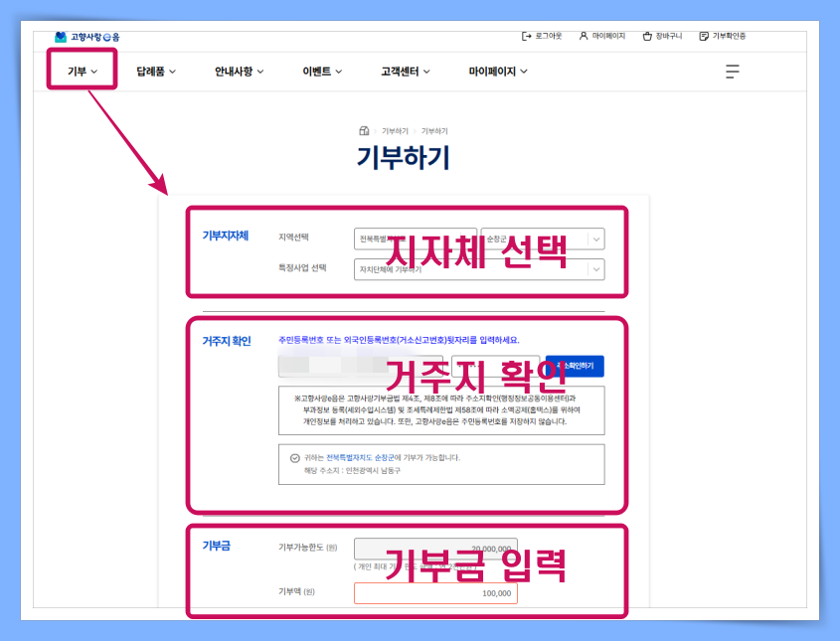Click the 해당 주소지 : 인천광역시 남동구 text
This screenshot has height=641, width=840.
352,471
